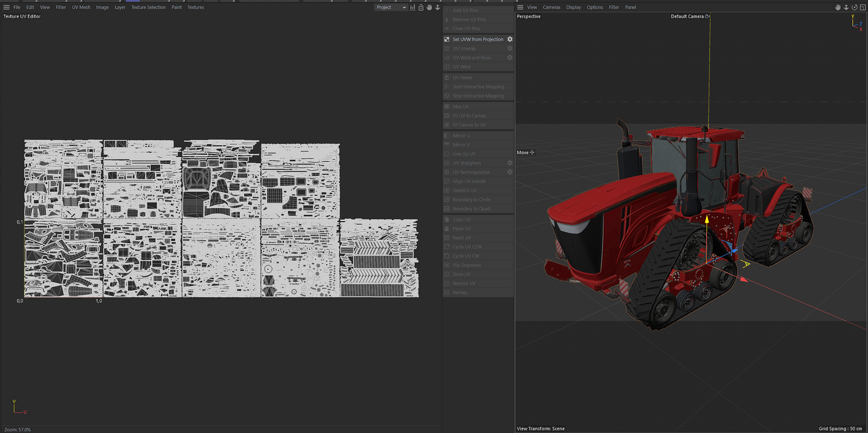The width and height of the screenshot is (868, 433).
Task: Click the Default Camera label
Action: (687, 17)
